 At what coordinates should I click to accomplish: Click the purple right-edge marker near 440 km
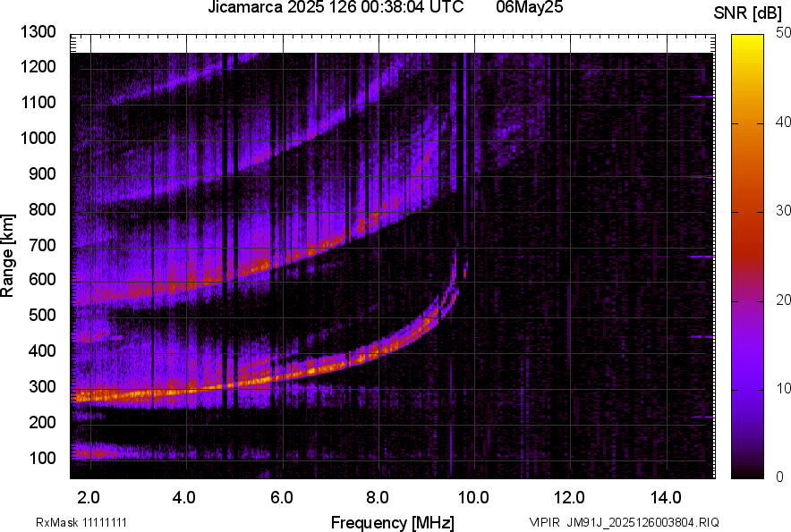pos(701,337)
